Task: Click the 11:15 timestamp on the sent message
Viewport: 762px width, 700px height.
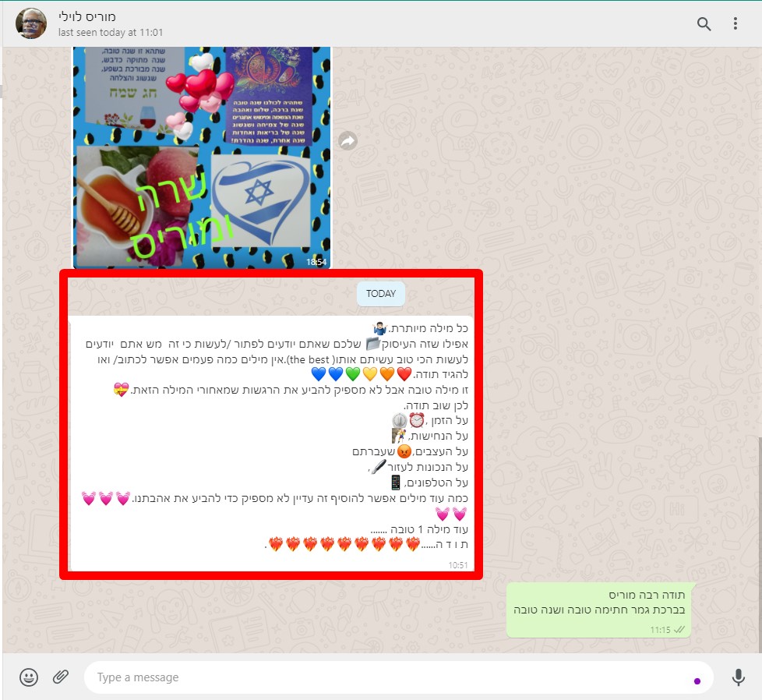Action: coord(660,630)
